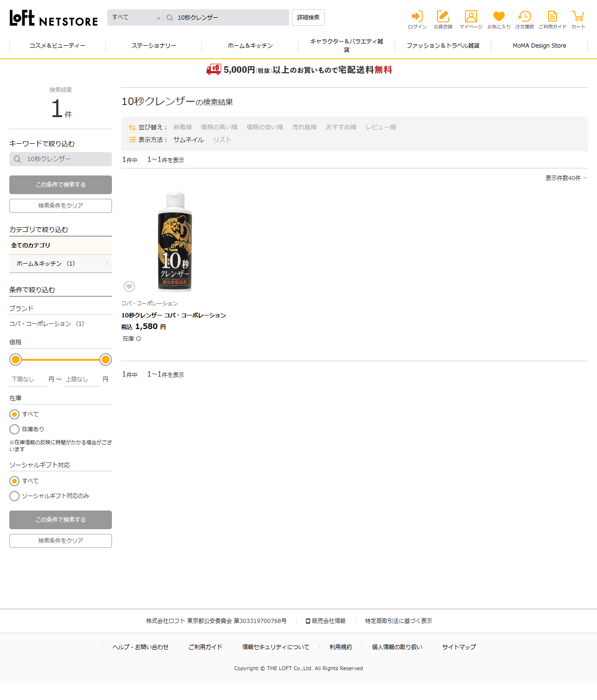Select the すべて stock radio button
This screenshot has width=597, height=700.
[x=14, y=414]
